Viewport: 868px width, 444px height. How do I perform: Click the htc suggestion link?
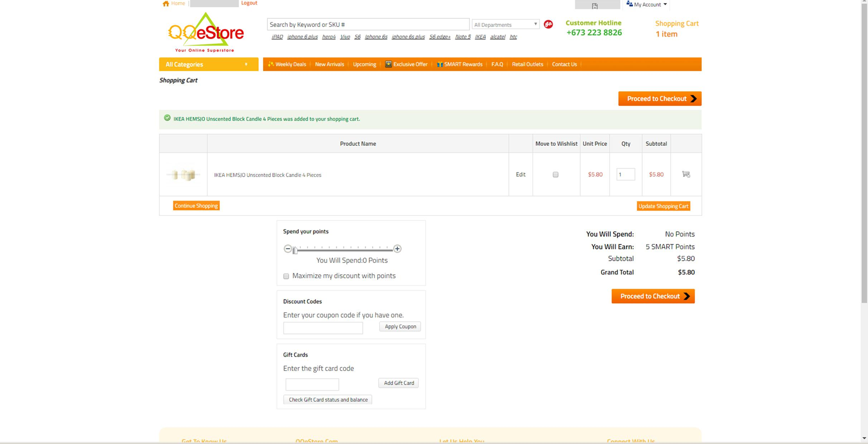(513, 37)
